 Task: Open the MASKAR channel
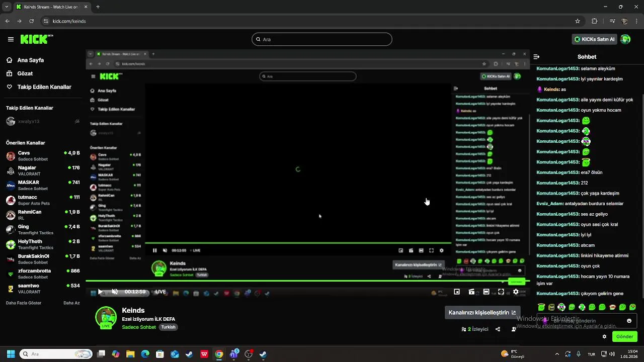[43, 185]
